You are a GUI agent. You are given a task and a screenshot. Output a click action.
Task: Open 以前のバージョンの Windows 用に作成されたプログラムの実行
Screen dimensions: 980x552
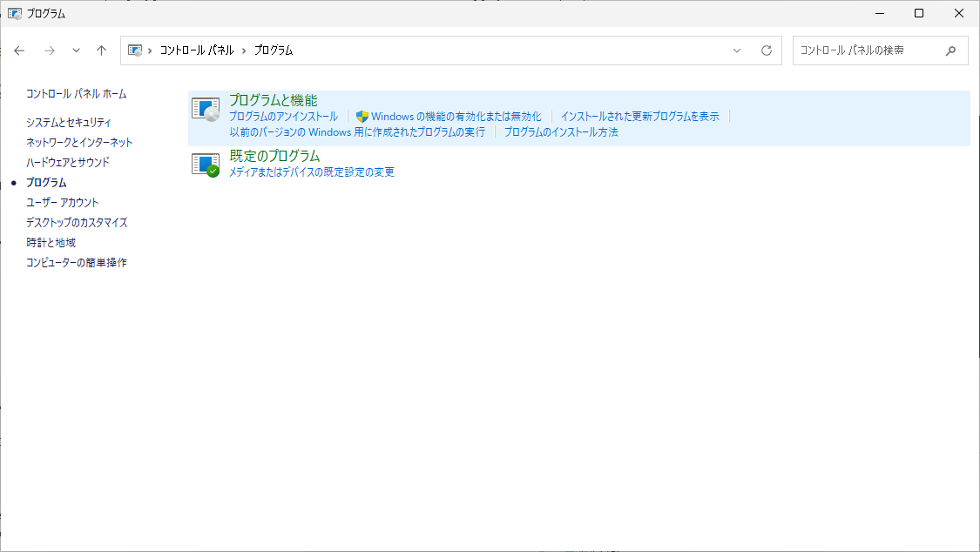click(357, 132)
